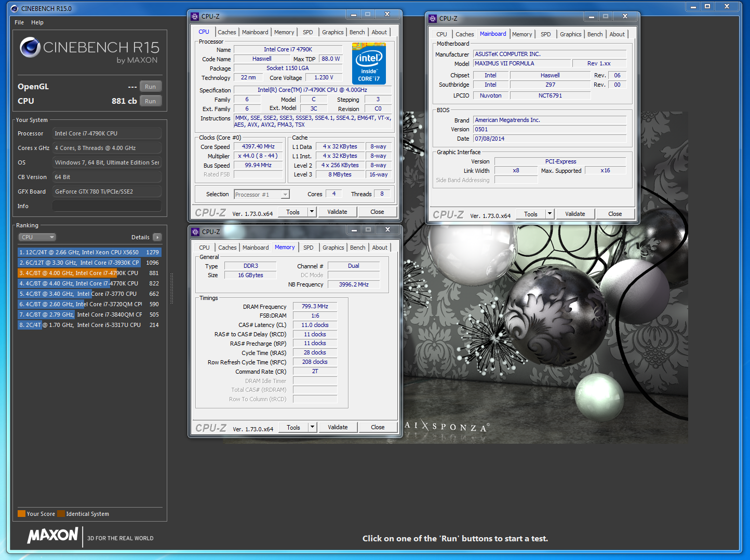Open About tab in CPU window

tap(379, 32)
